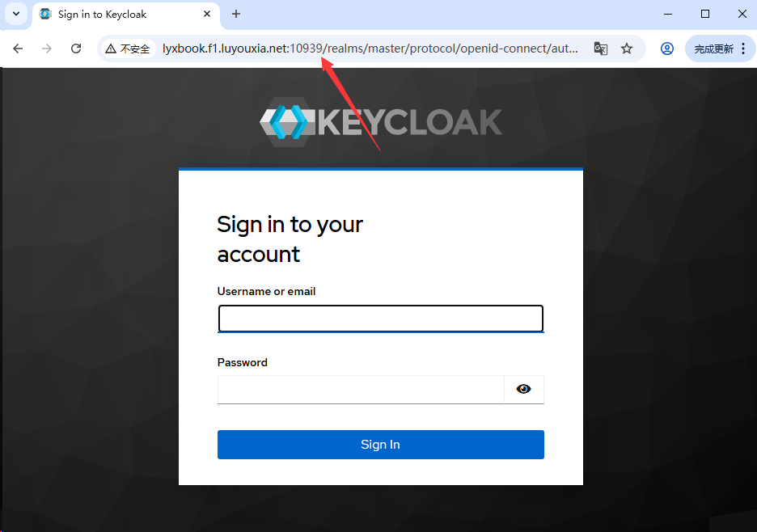Image resolution: width=757 pixels, height=532 pixels.
Task: Toggle password visibility eye icon
Action: pos(524,389)
